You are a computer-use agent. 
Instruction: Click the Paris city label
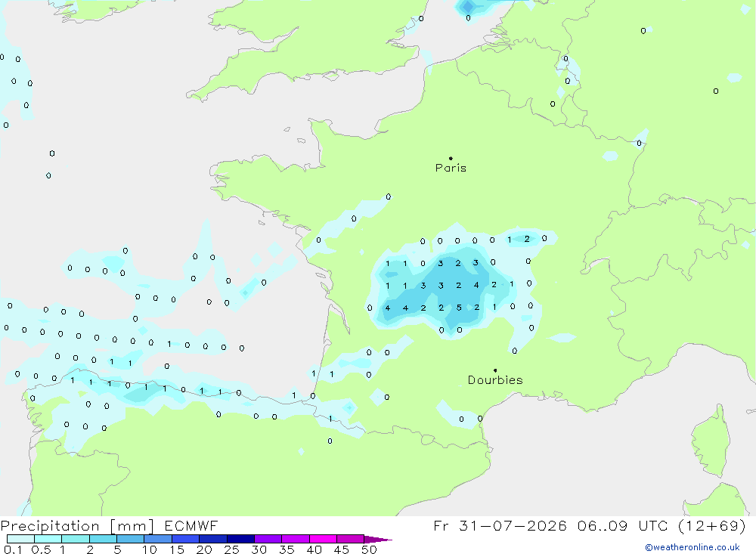(451, 168)
